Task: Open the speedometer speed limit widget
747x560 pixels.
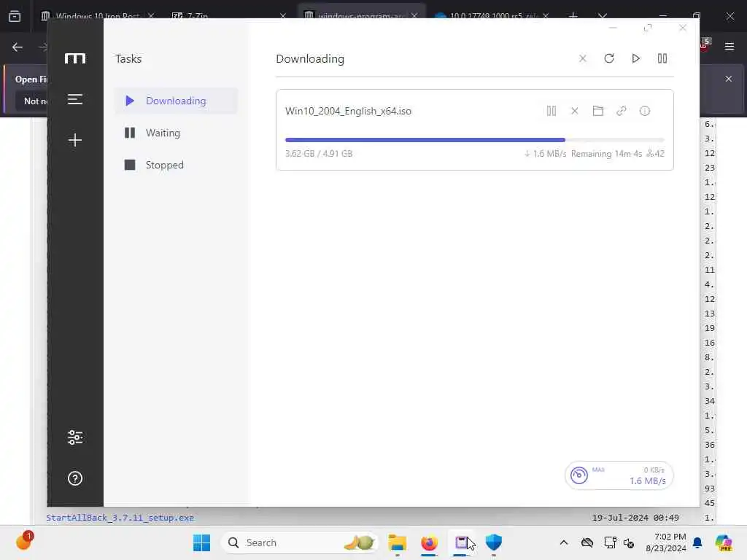Action: point(578,475)
